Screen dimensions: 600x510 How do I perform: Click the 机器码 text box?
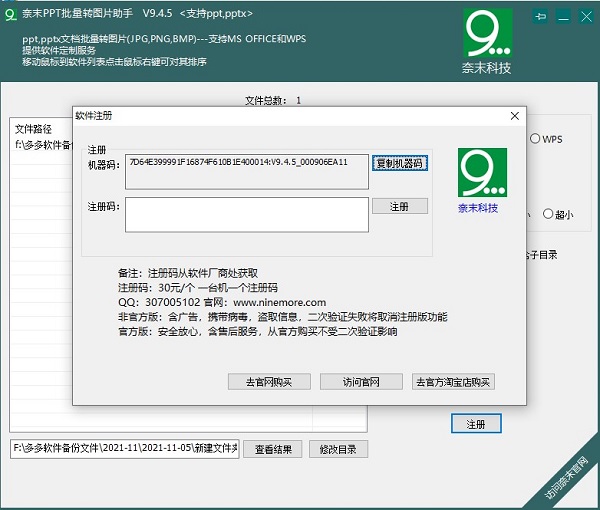click(x=247, y=172)
